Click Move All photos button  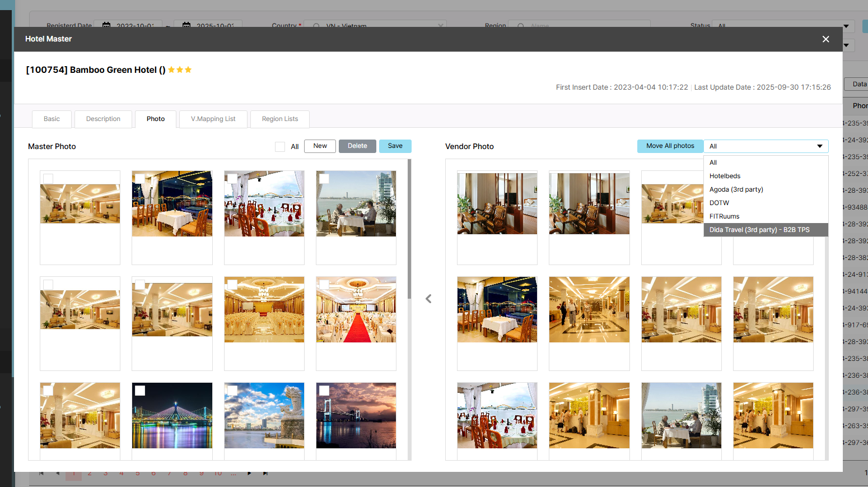[670, 146]
